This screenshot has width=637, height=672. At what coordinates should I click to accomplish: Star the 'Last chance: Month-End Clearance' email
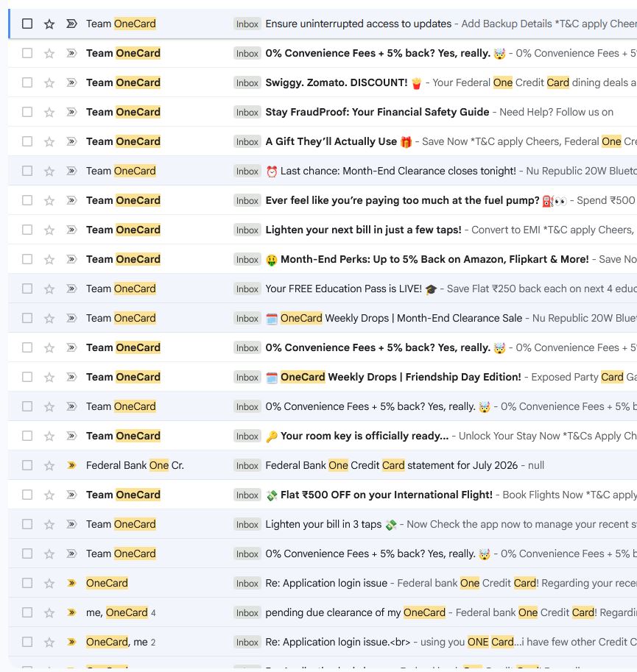click(49, 171)
